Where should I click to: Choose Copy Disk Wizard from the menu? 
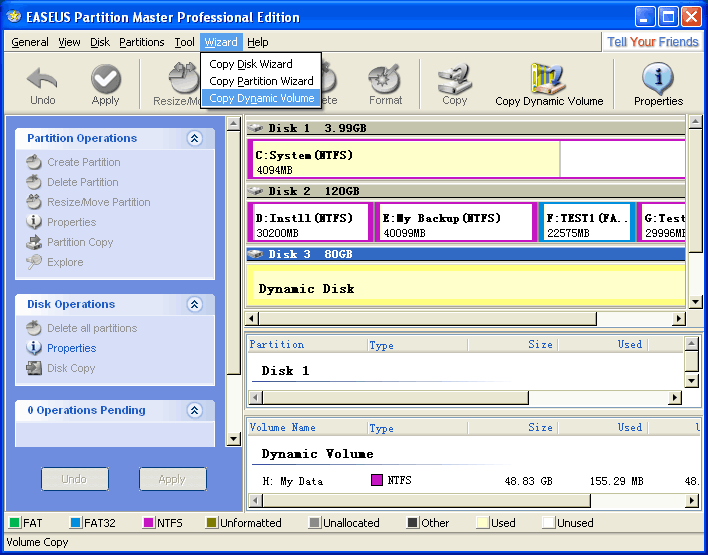click(261, 64)
